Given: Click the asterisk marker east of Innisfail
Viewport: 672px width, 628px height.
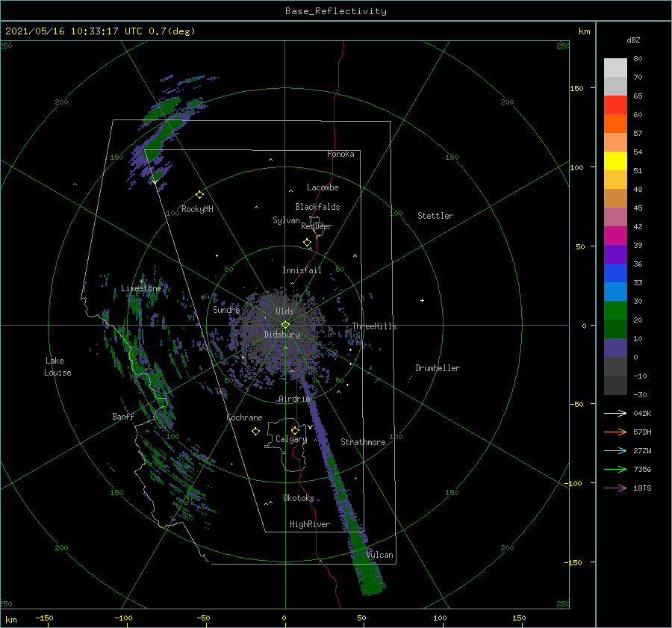Looking at the screenshot, I should pos(355,256).
